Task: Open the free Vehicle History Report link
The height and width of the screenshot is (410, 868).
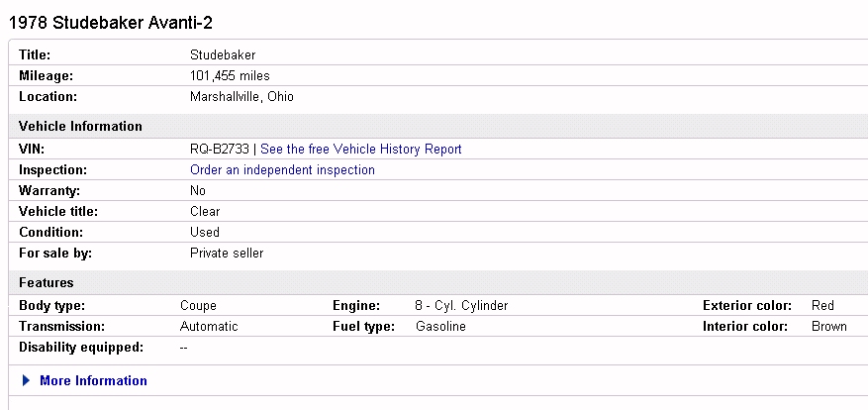Action: pos(360,150)
